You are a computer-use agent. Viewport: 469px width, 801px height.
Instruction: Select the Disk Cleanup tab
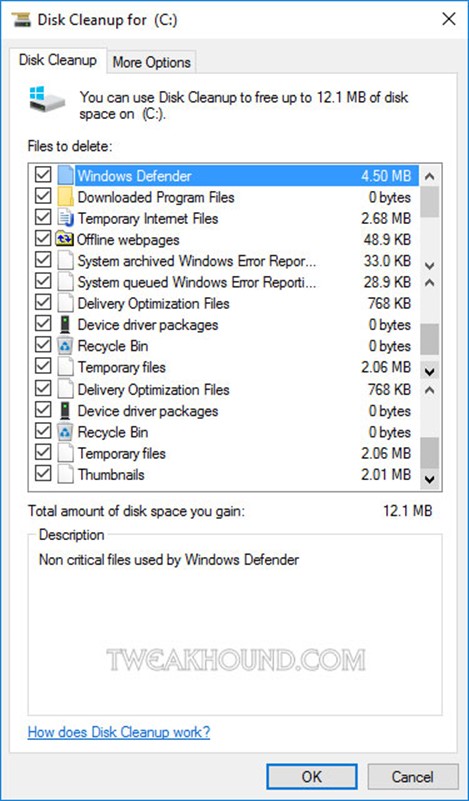tap(58, 60)
